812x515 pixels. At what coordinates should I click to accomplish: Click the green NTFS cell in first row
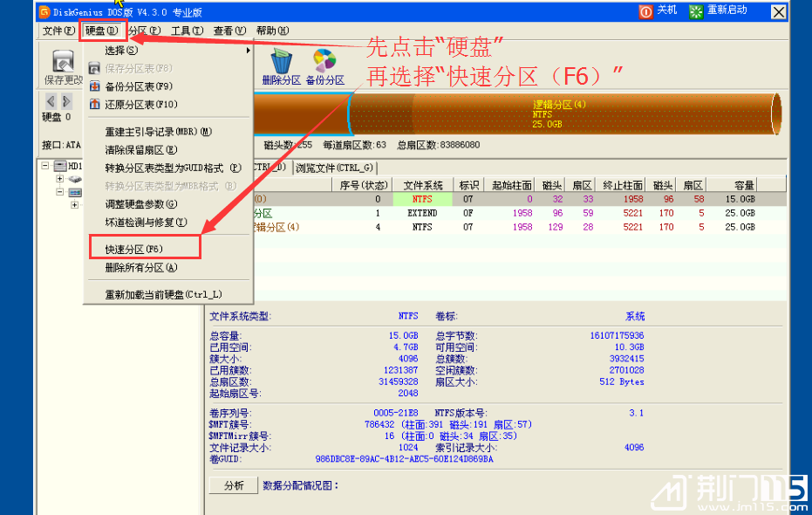click(x=422, y=199)
